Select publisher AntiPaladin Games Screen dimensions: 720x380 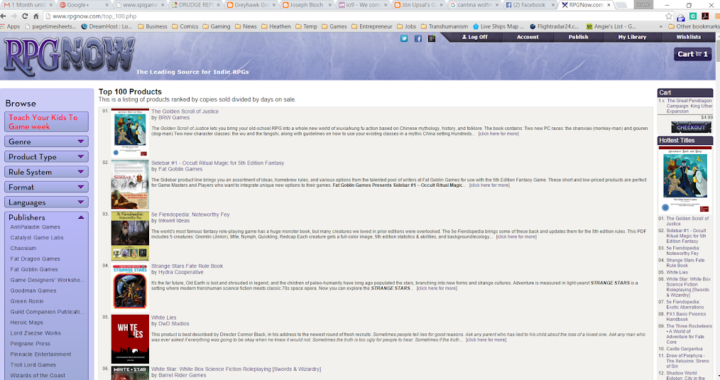[35, 227]
